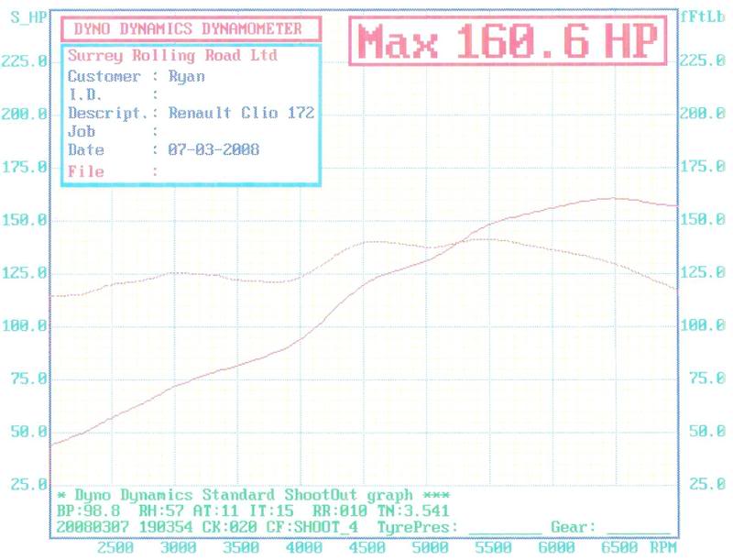The height and width of the screenshot is (560, 733).
Task: Select left axis value '75.0'
Action: [29, 379]
